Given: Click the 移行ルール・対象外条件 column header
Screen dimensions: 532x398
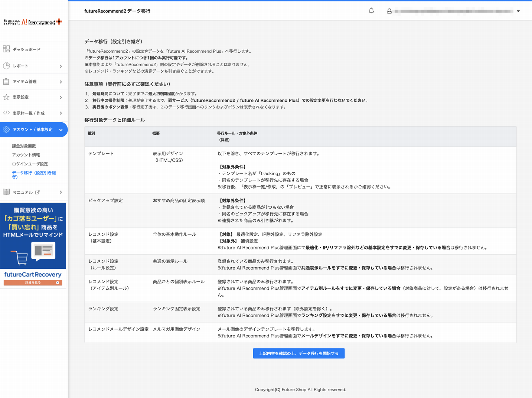Looking at the screenshot, I should click(x=237, y=136).
